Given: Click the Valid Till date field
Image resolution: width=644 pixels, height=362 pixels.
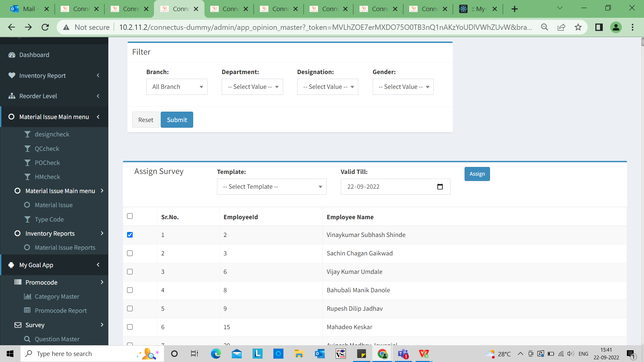Looking at the screenshot, I should 395,187.
